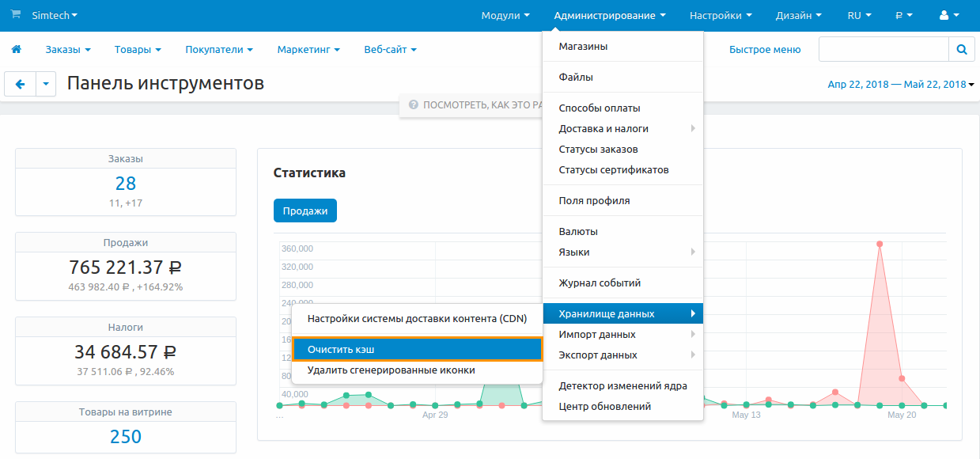
Task: Click the Продажи statistics button
Action: tap(305, 211)
